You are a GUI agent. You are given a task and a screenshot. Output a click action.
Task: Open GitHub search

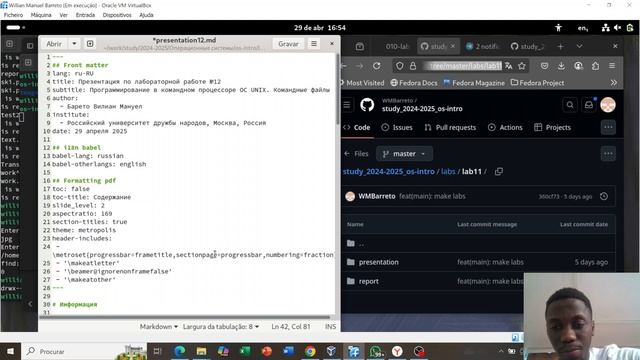pos(570,105)
